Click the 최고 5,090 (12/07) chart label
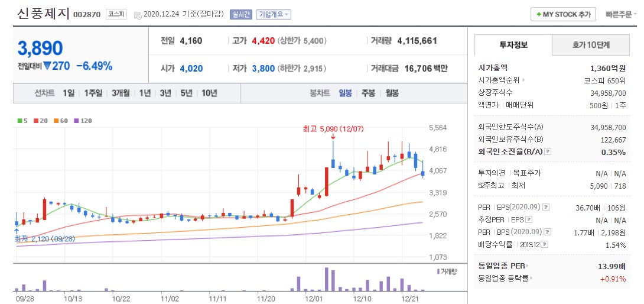Screen dimensions: 644x304 point(332,129)
